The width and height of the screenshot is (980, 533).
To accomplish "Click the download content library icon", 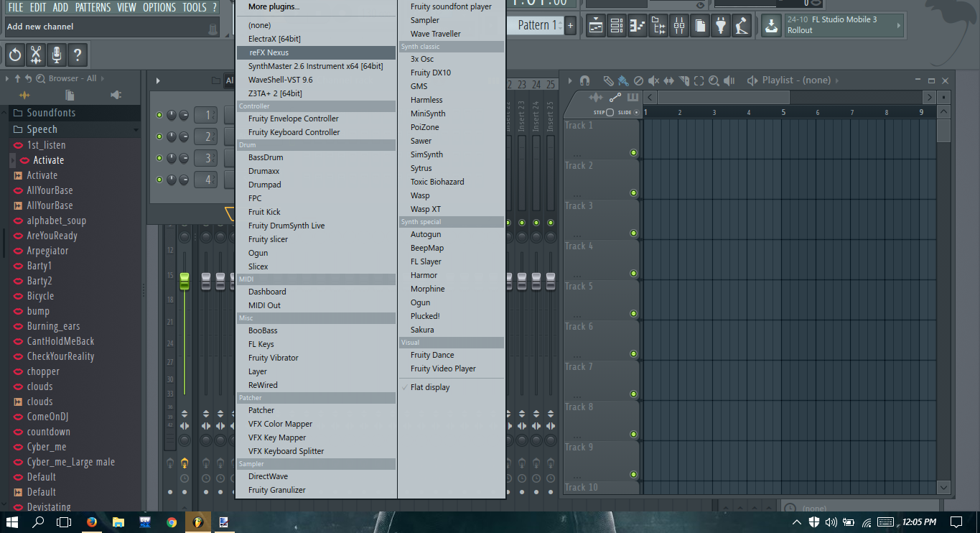I will [771, 26].
